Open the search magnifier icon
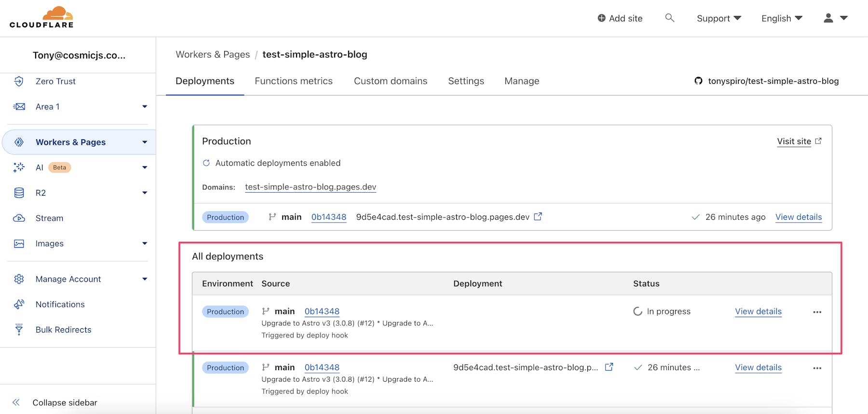868x414 pixels. click(669, 18)
